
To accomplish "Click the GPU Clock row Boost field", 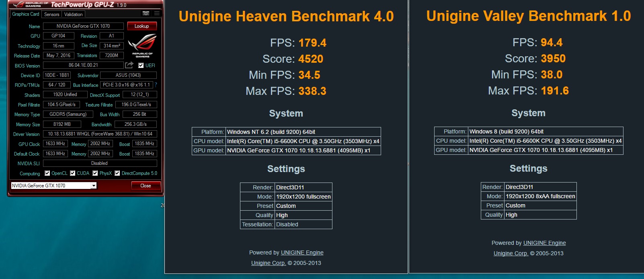I will tap(145, 144).
